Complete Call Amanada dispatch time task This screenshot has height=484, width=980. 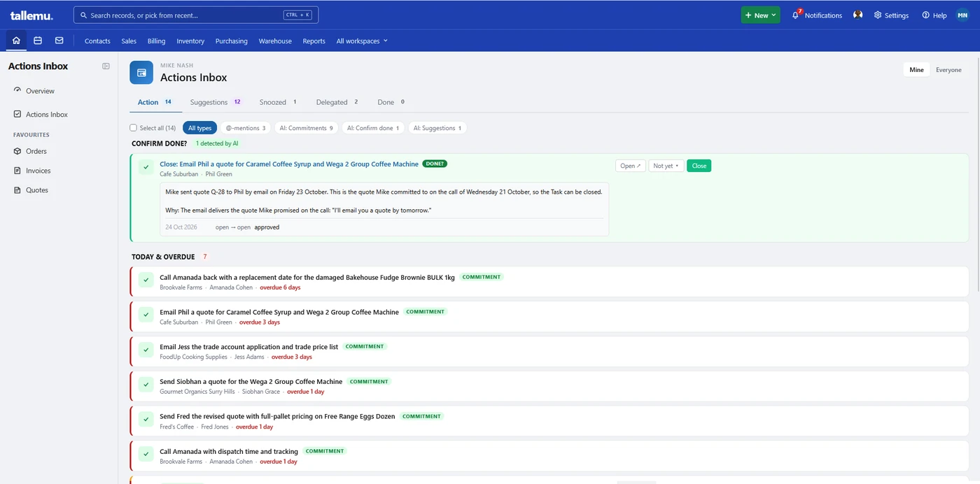[x=146, y=455]
